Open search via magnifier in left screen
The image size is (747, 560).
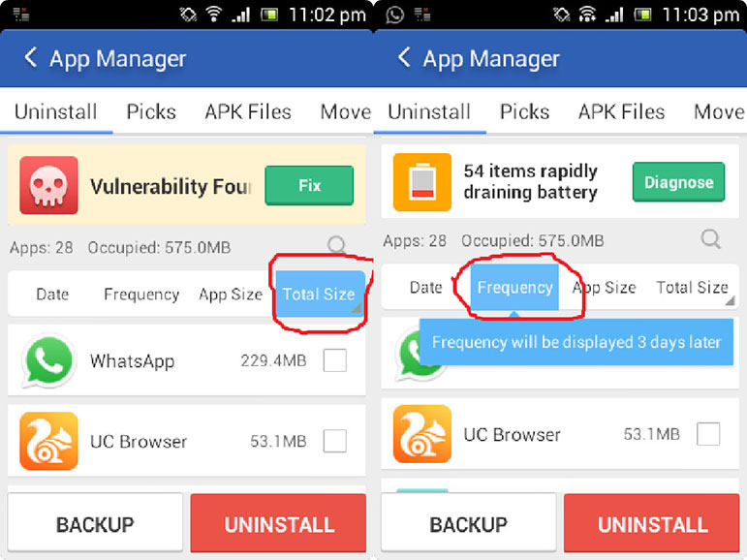[x=337, y=245]
